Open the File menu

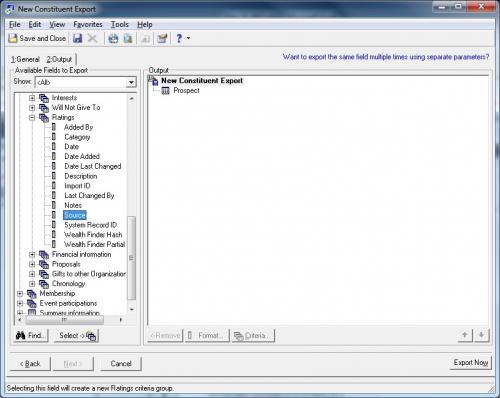(15, 24)
